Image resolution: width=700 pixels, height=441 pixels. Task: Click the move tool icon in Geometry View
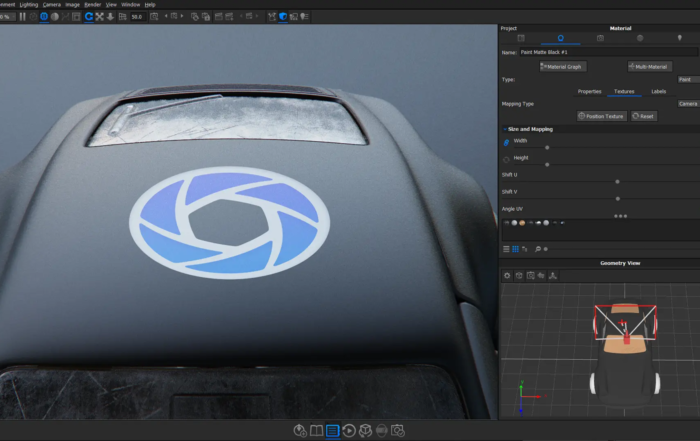(x=553, y=276)
